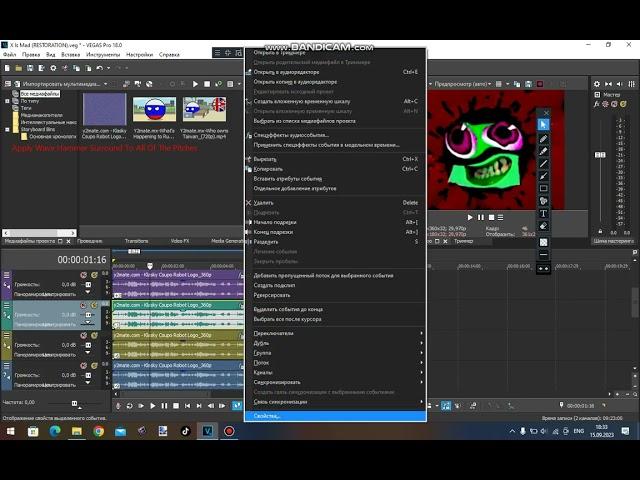The height and width of the screenshot is (480, 640).
Task: Pause playback in the transport bar
Action: [164, 406]
